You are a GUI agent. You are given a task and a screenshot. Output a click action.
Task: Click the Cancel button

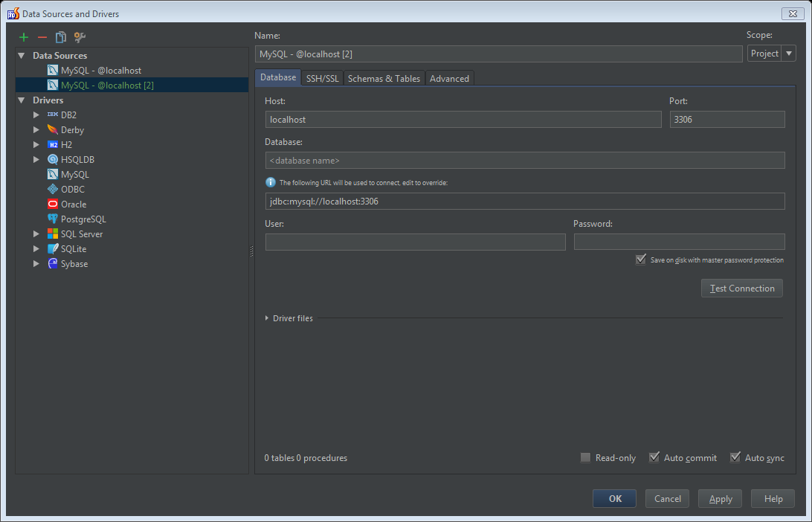tap(668, 499)
